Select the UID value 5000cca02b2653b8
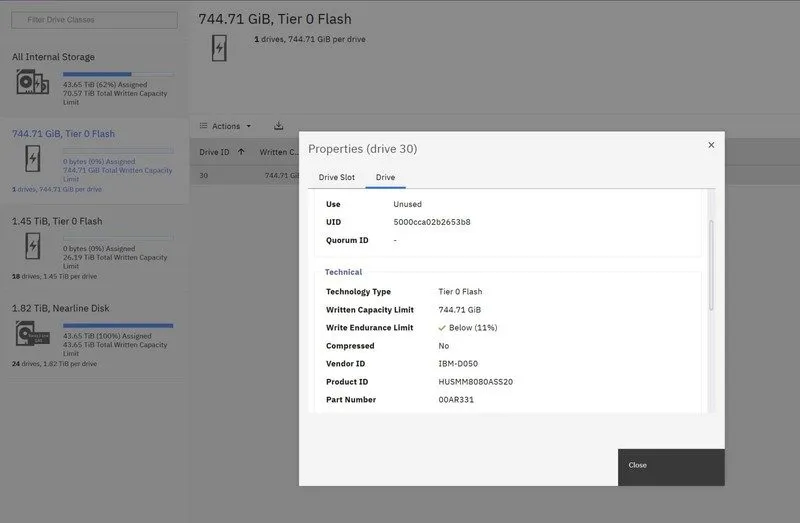 pos(432,222)
